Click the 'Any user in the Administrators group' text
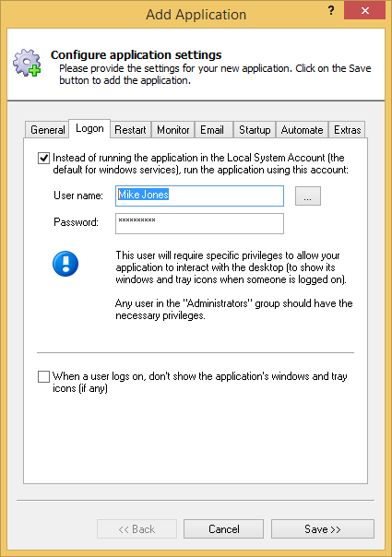The width and height of the screenshot is (392, 557). click(x=234, y=310)
